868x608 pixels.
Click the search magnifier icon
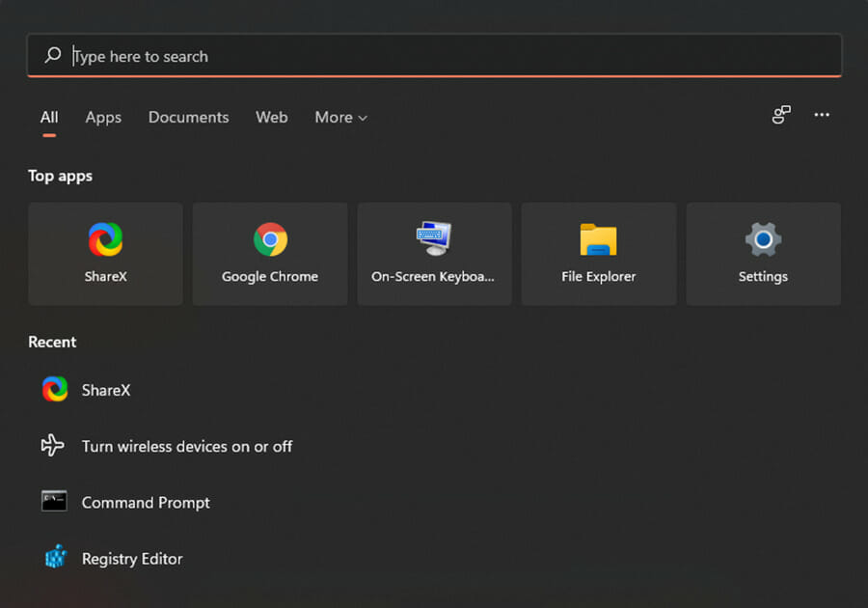point(53,56)
